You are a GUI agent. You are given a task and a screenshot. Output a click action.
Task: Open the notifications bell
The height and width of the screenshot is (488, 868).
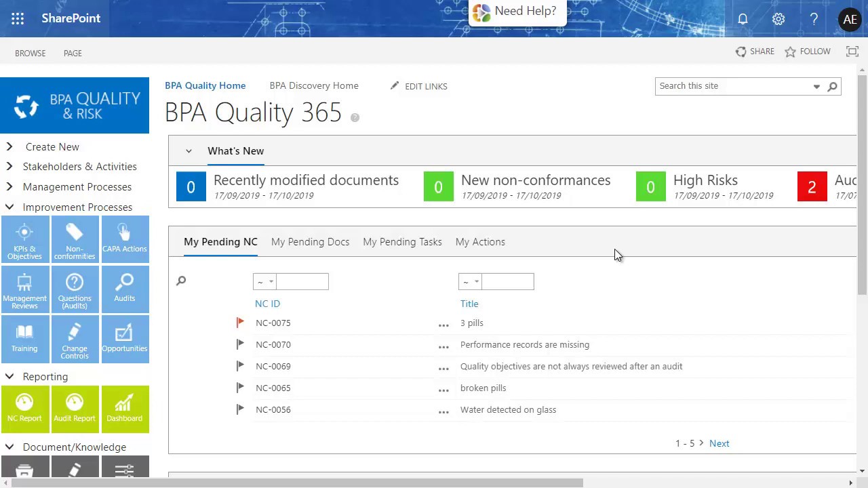point(743,19)
